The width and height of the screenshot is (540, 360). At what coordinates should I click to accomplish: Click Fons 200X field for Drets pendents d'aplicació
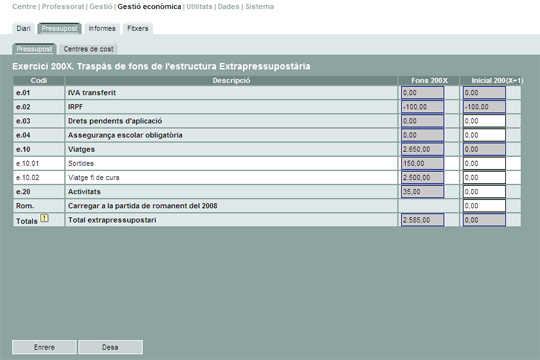[423, 121]
